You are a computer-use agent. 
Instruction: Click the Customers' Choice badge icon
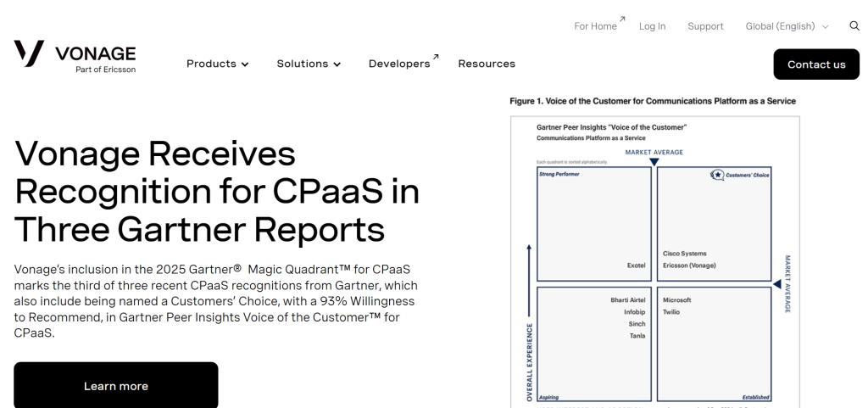(717, 175)
